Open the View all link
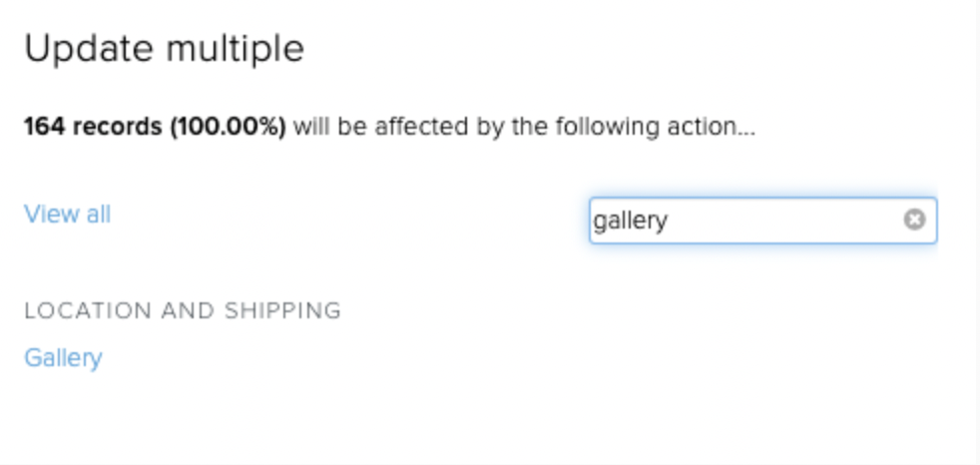 pyautogui.click(x=68, y=215)
